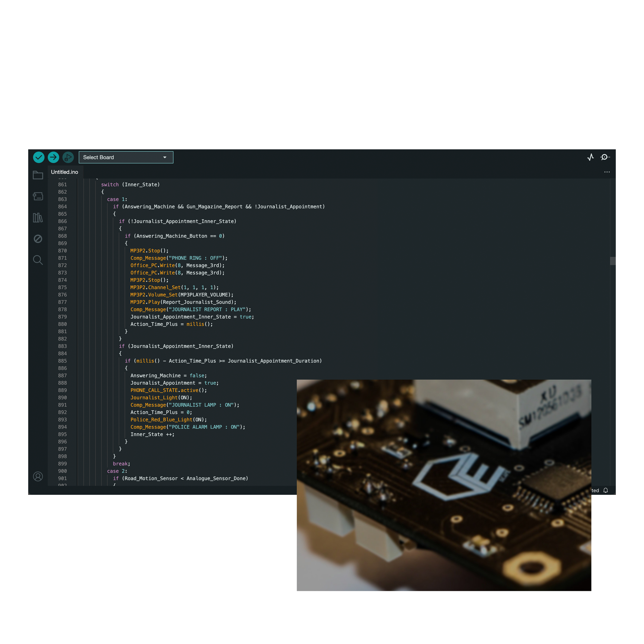Open the Library Manager books icon

[38, 218]
